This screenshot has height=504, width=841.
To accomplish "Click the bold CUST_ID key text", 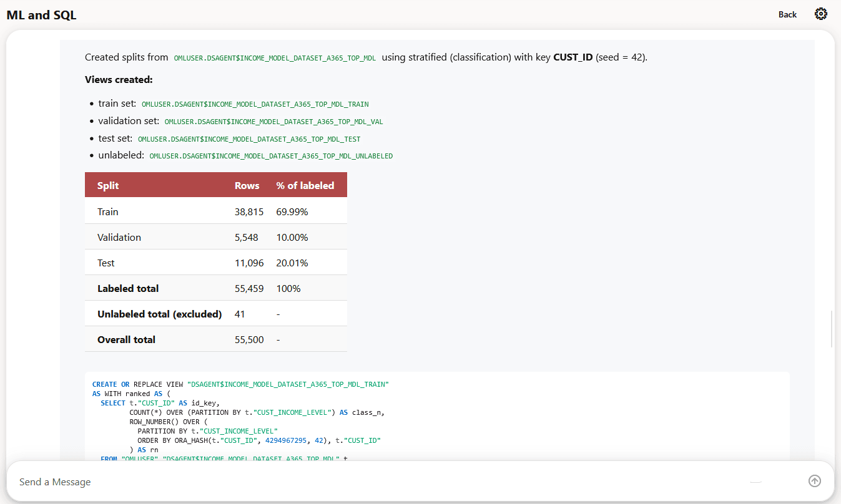I will click(x=573, y=57).
